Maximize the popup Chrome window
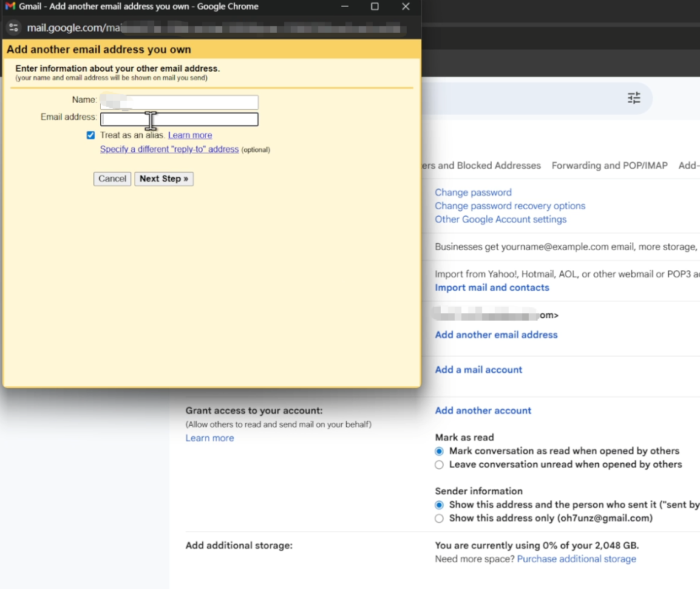This screenshot has height=589, width=700. tap(375, 7)
